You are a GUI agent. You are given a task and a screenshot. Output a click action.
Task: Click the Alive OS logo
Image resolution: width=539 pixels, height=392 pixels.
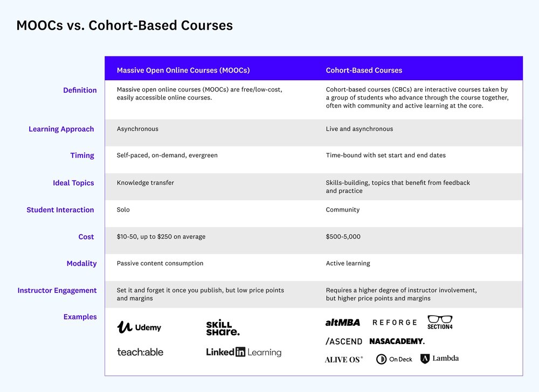tap(344, 359)
